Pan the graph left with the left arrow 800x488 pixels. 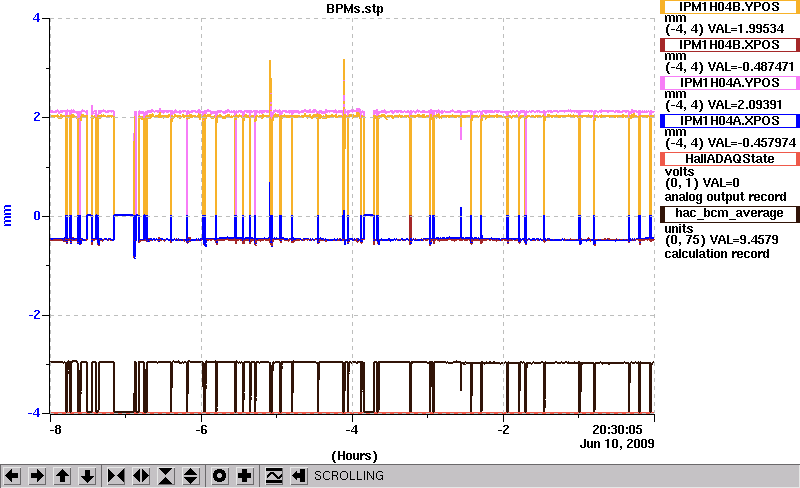pos(12,476)
